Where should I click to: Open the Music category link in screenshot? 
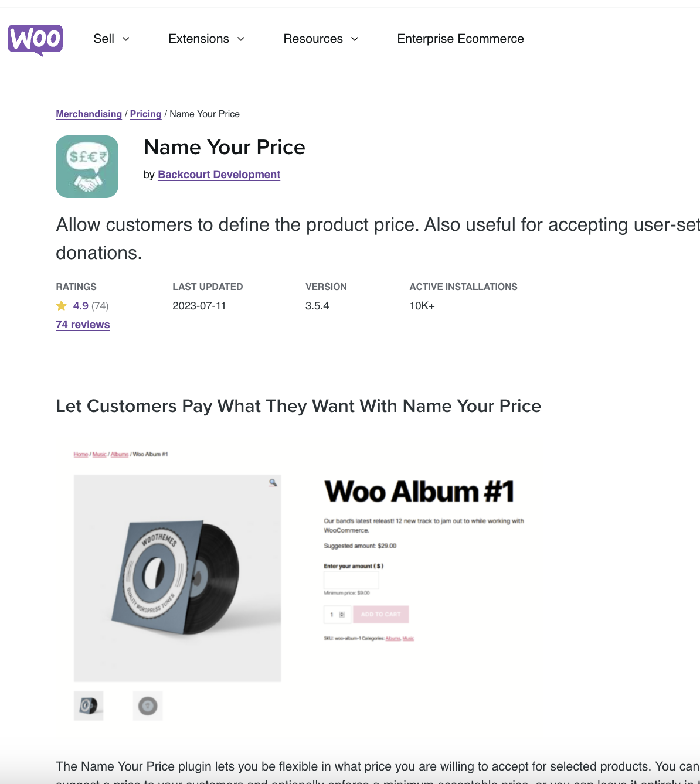tap(99, 454)
